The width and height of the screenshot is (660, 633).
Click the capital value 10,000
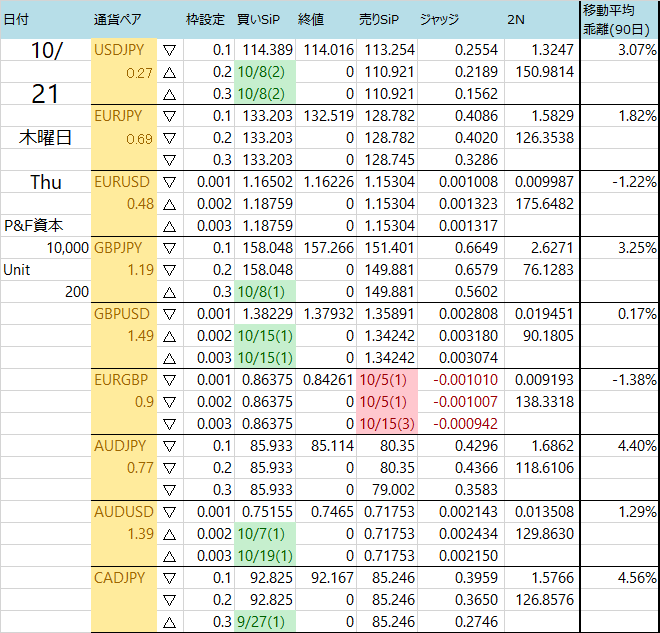pyautogui.click(x=68, y=248)
